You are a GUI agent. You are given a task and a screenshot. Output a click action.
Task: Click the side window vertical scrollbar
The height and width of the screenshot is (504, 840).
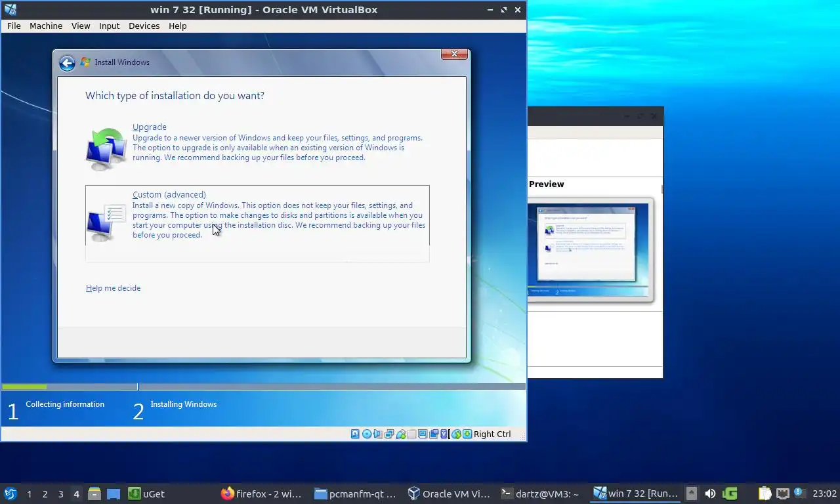662,189
